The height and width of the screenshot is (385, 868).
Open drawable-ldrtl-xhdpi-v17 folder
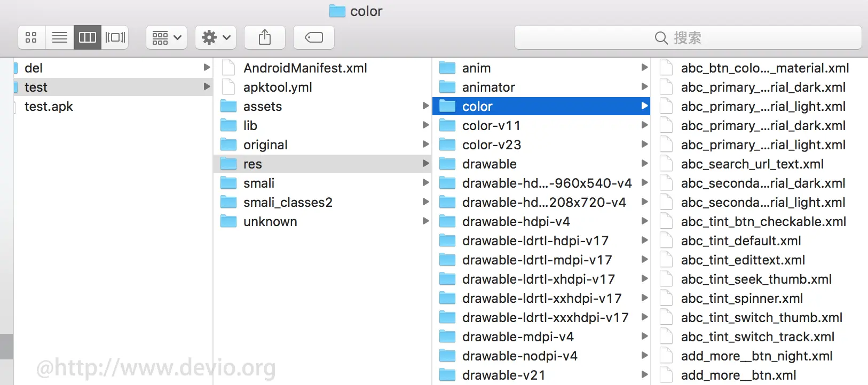[x=541, y=279]
